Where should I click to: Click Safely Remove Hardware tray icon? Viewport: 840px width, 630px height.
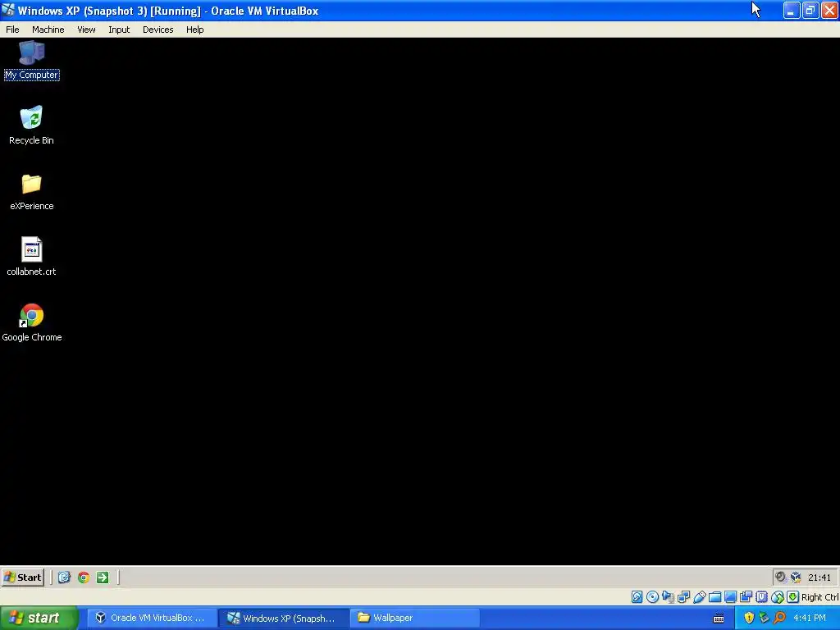click(x=764, y=618)
